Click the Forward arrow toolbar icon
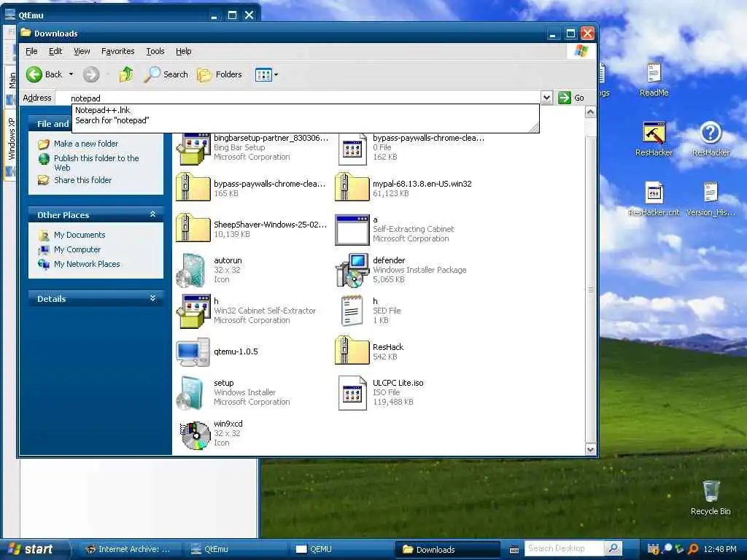The width and height of the screenshot is (747, 560). (91, 74)
